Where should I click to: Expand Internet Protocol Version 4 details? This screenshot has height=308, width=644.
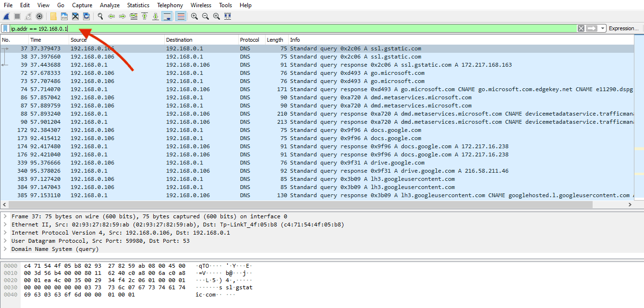(x=5, y=232)
